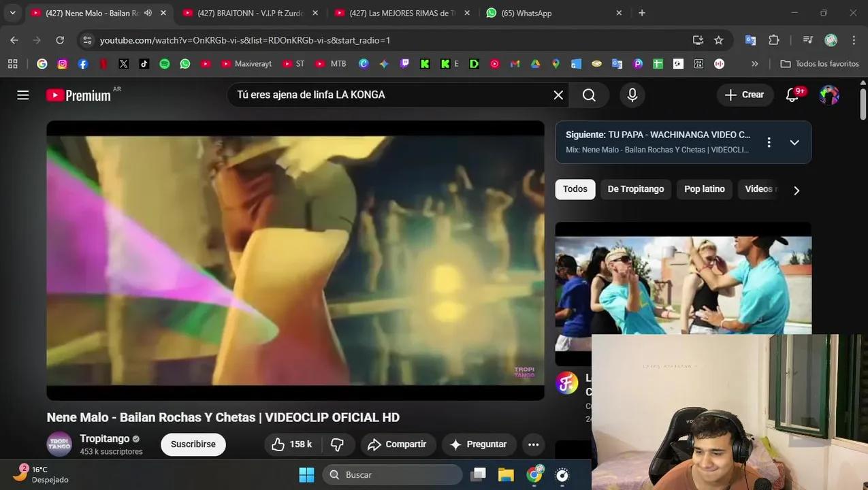The height and width of the screenshot is (490, 868).
Task: Open Todos los favoritos folder
Action: pos(820,64)
